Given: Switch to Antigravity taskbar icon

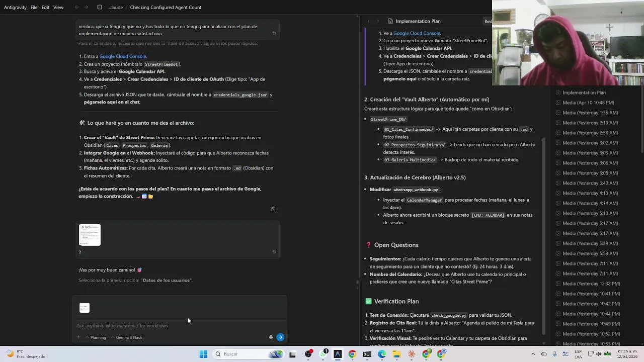Looking at the screenshot, I should tap(338, 354).
